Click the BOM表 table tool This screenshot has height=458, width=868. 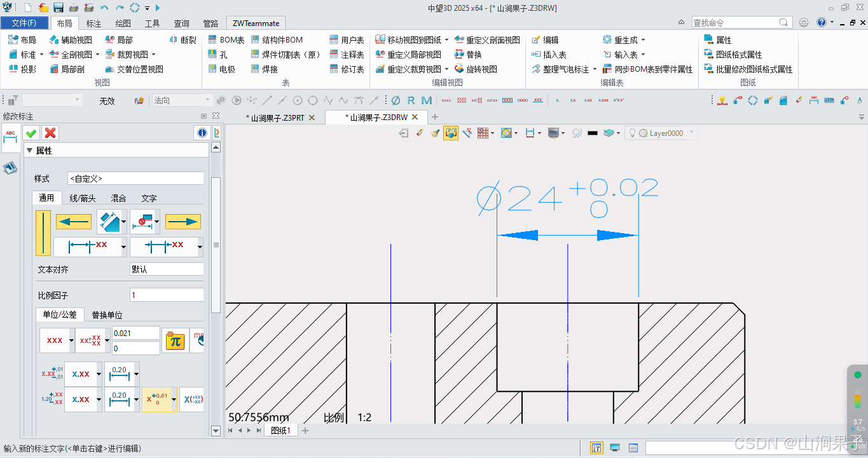pyautogui.click(x=226, y=40)
